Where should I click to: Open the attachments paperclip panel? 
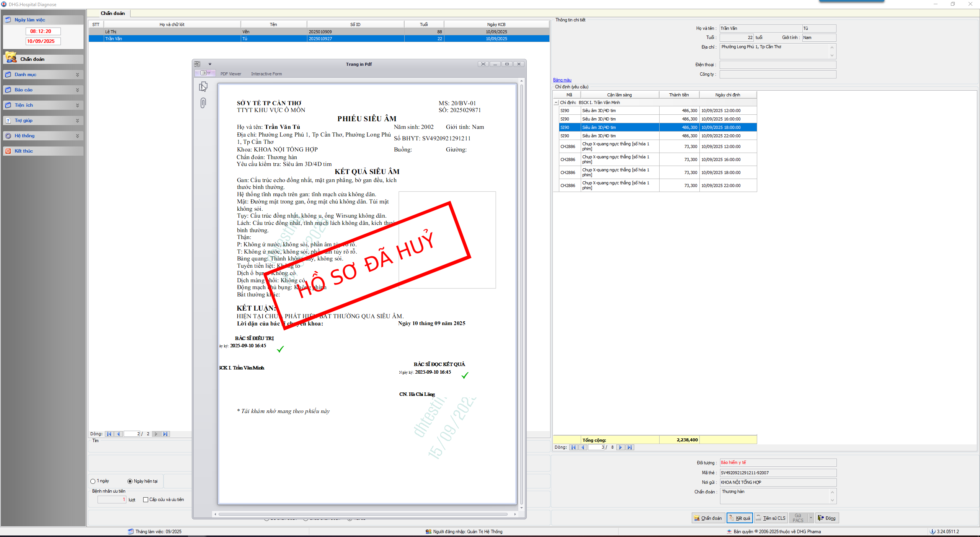(x=203, y=103)
